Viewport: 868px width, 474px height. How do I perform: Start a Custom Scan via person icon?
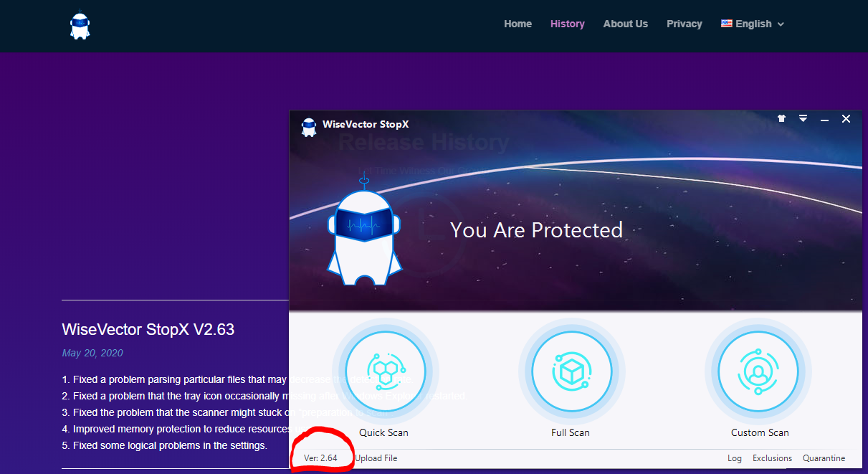click(758, 371)
